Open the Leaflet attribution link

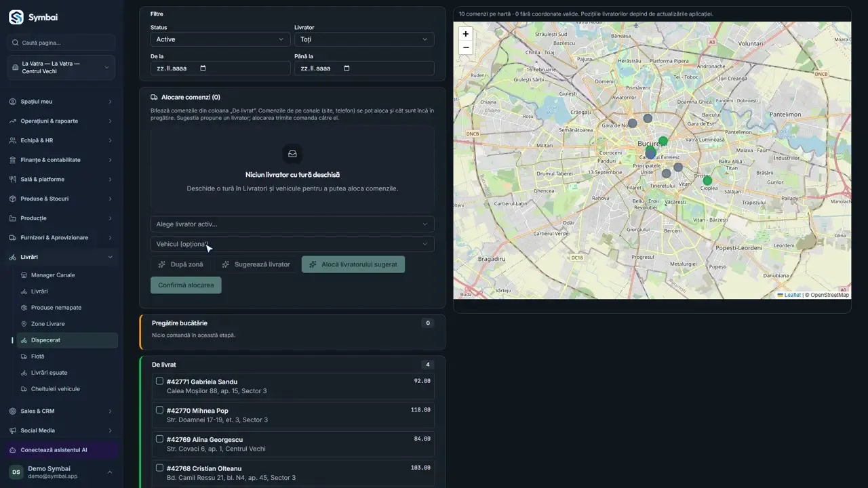(789, 295)
